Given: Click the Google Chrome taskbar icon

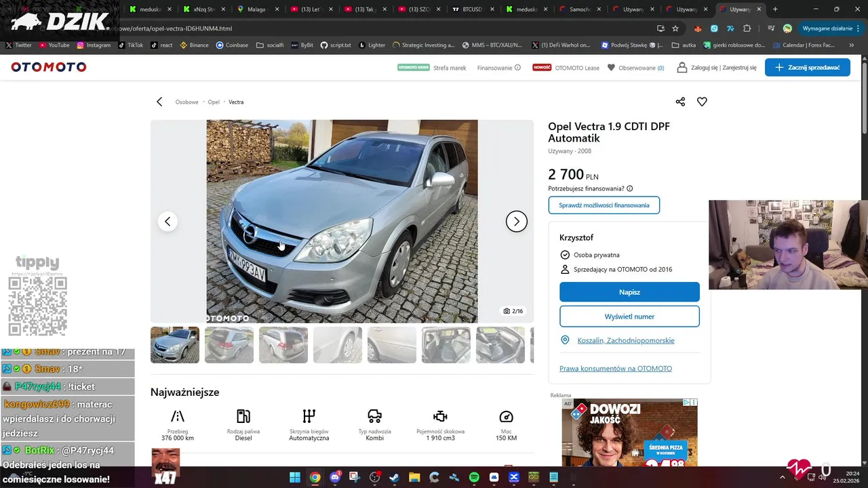Looking at the screenshot, I should tap(315, 477).
